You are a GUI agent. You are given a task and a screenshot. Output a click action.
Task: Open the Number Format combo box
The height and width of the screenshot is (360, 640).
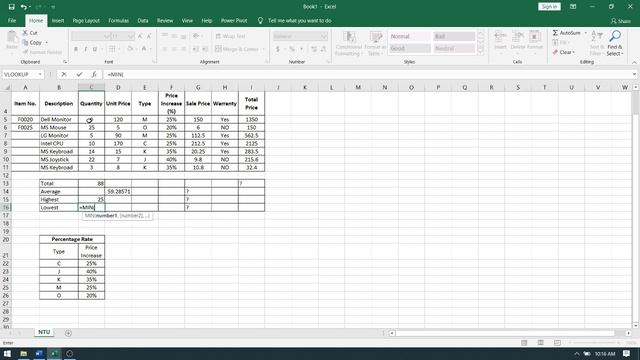(300, 36)
